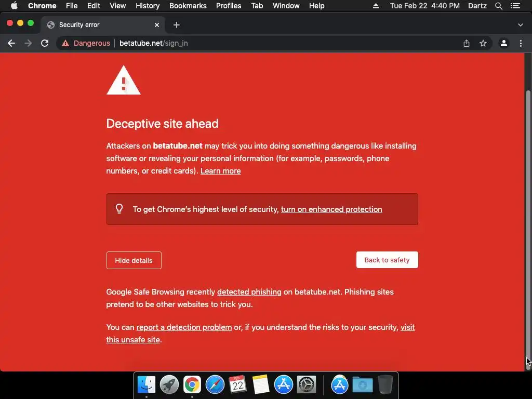Image resolution: width=532 pixels, height=399 pixels.
Task: Expand the tab search chevron
Action: click(x=521, y=25)
